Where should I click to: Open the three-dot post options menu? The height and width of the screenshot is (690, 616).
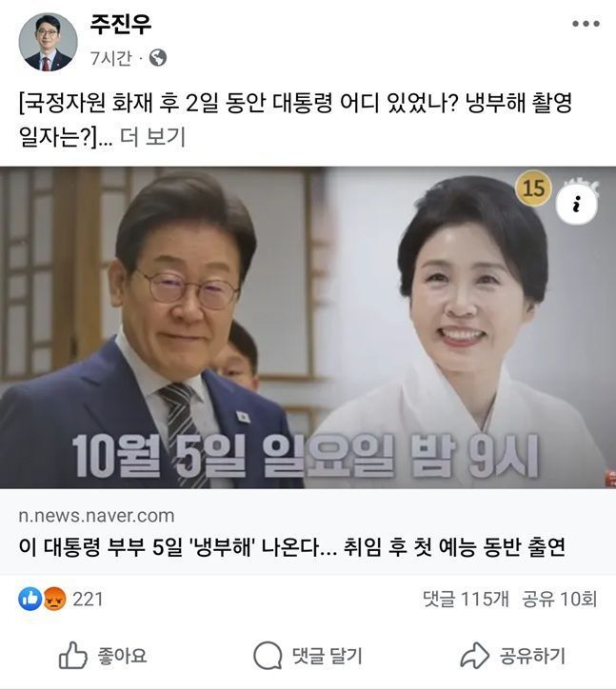pos(586,24)
